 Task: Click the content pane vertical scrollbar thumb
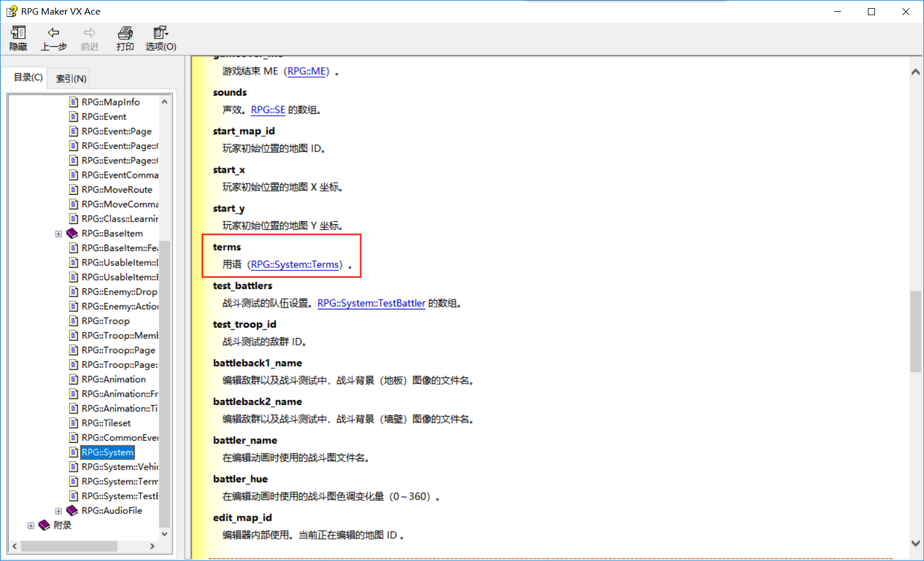[916, 332]
